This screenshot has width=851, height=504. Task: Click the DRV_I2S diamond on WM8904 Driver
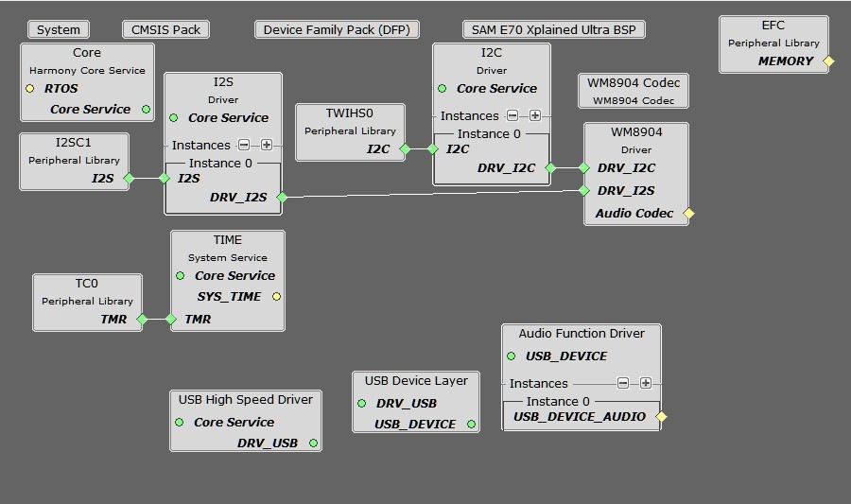coord(584,190)
